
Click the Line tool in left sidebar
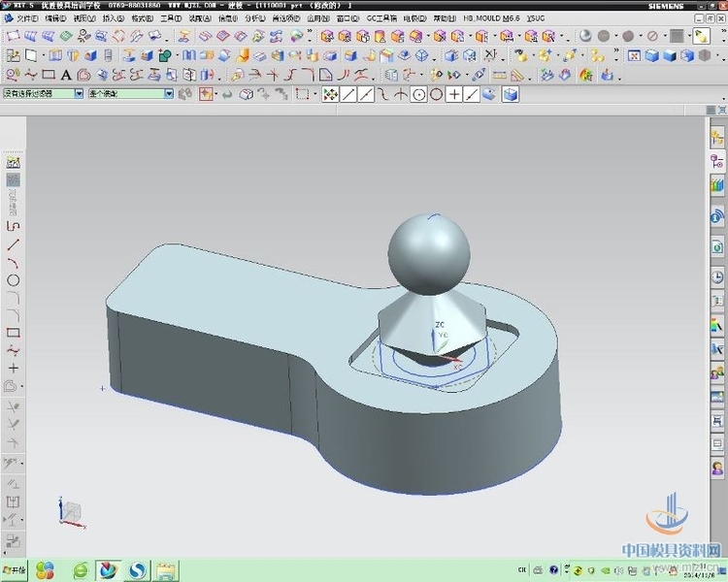(x=14, y=244)
